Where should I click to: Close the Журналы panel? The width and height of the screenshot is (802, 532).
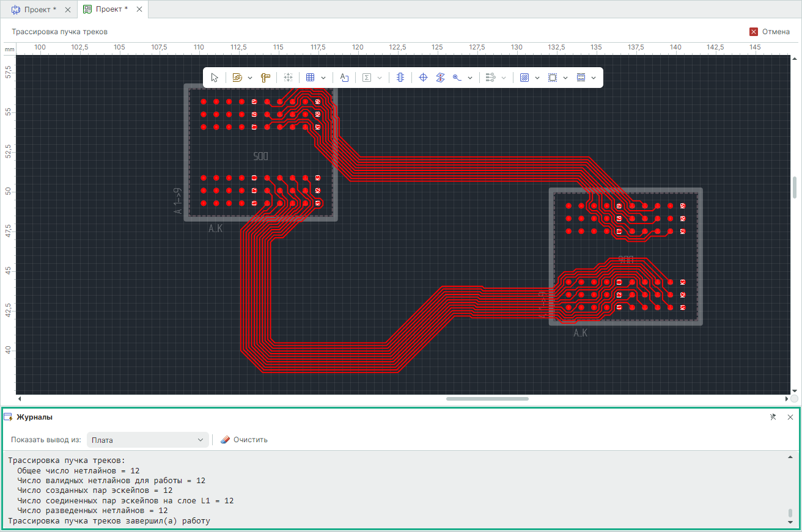(x=790, y=417)
